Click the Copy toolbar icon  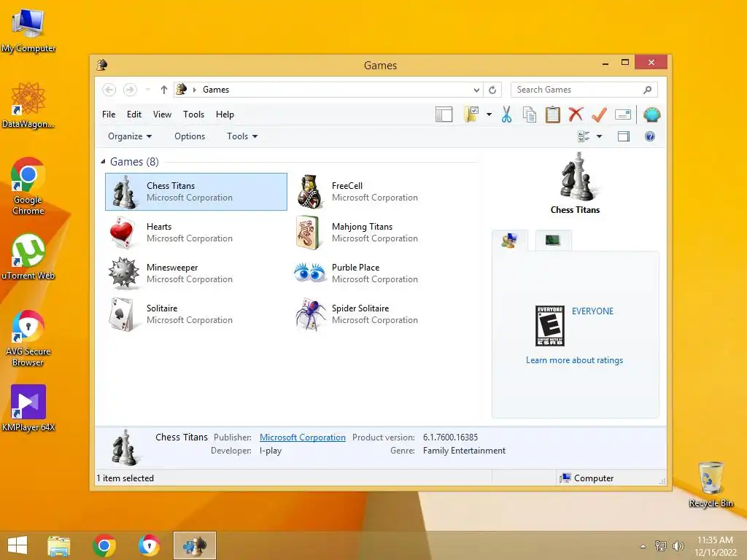(530, 114)
